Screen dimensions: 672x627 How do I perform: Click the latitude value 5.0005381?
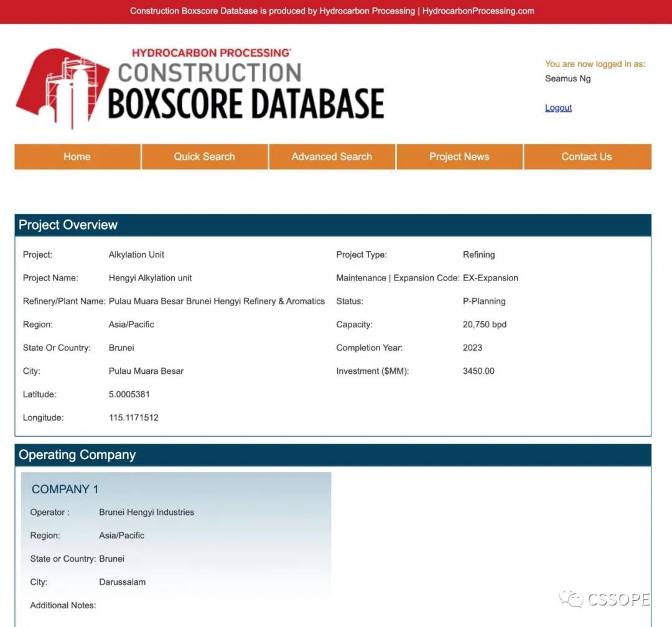coord(129,394)
